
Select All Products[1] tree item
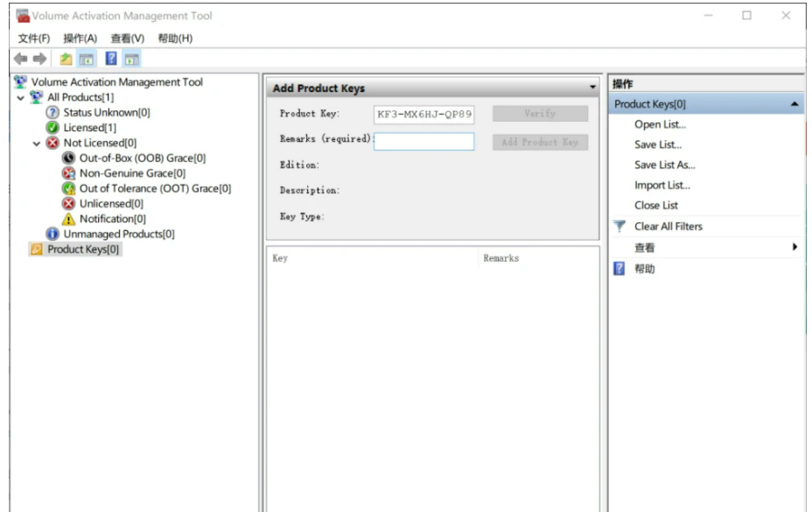coord(80,97)
